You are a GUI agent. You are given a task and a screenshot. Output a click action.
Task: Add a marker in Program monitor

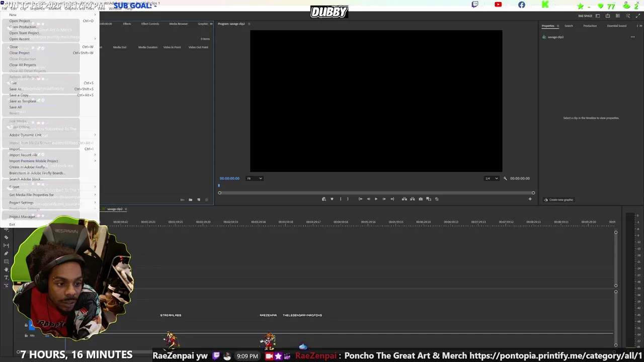pyautogui.click(x=332, y=199)
